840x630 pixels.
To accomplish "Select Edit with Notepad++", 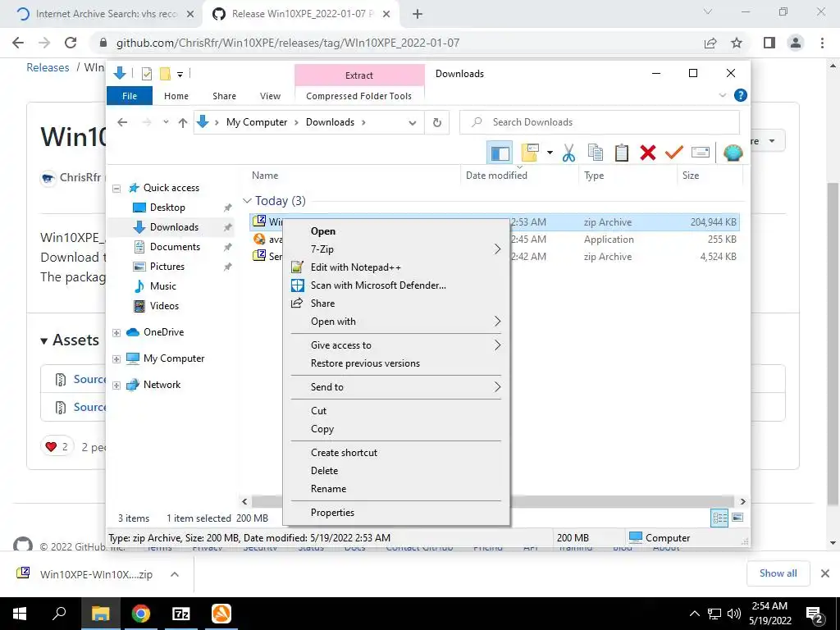I will (396, 267).
